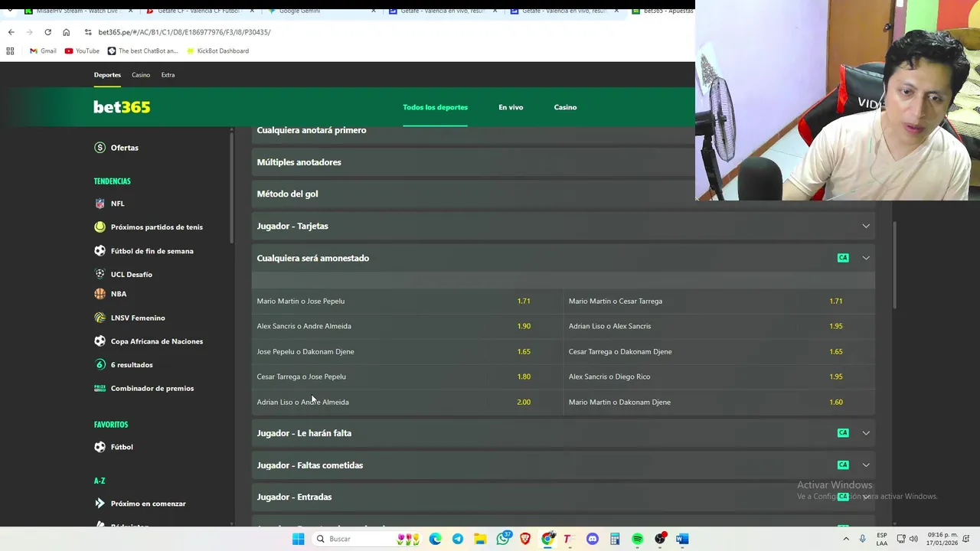Click the NBA basketball icon

[100, 294]
